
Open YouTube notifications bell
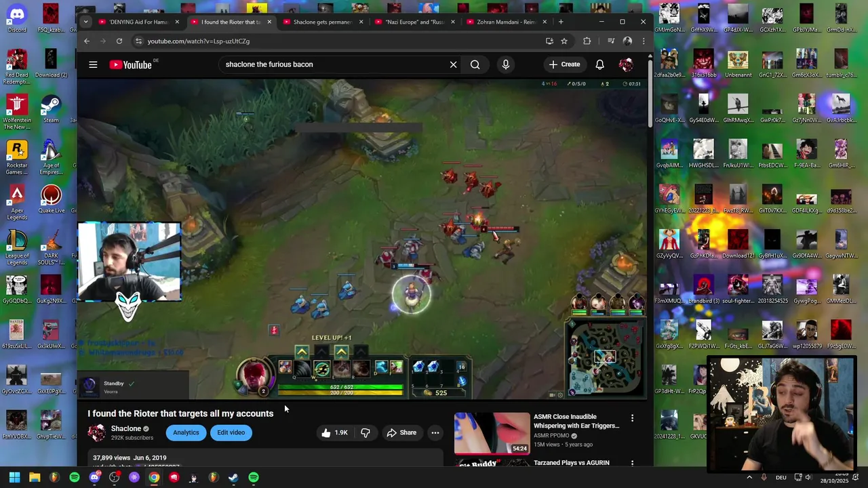point(599,64)
